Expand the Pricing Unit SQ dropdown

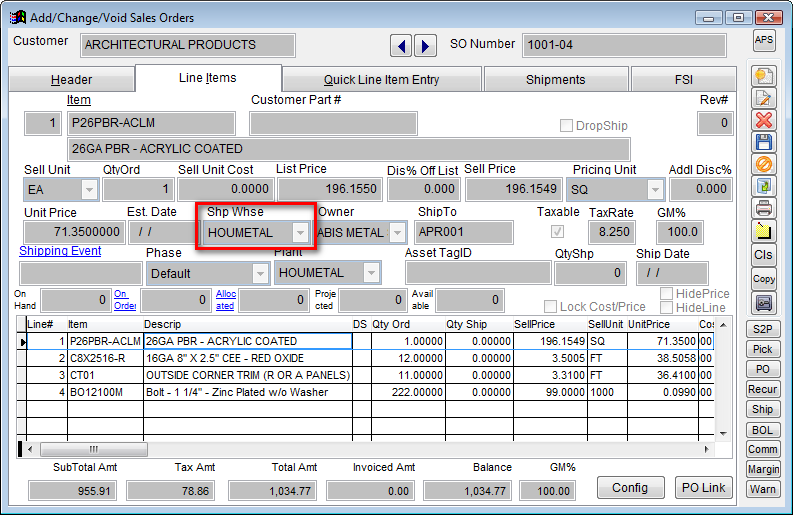pos(654,189)
